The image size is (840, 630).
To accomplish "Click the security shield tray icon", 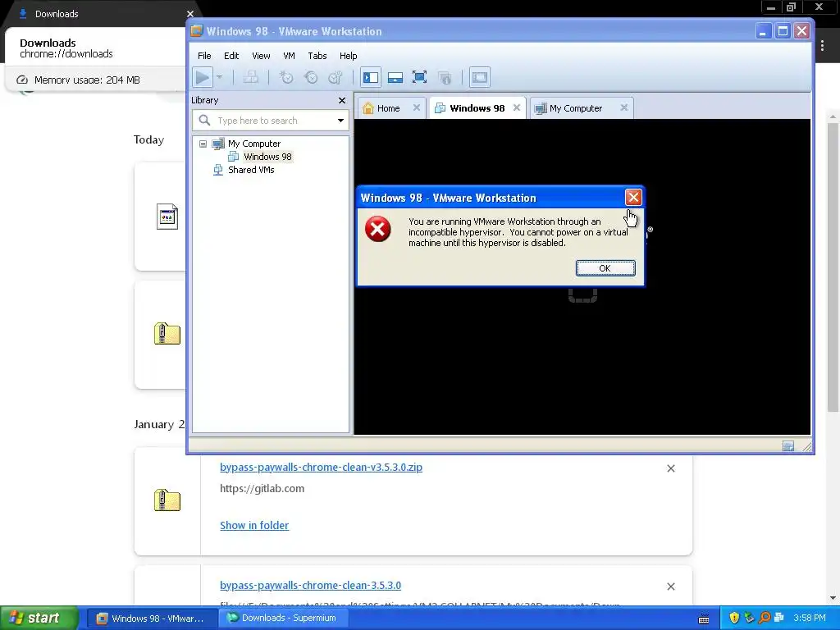I will coord(734,618).
